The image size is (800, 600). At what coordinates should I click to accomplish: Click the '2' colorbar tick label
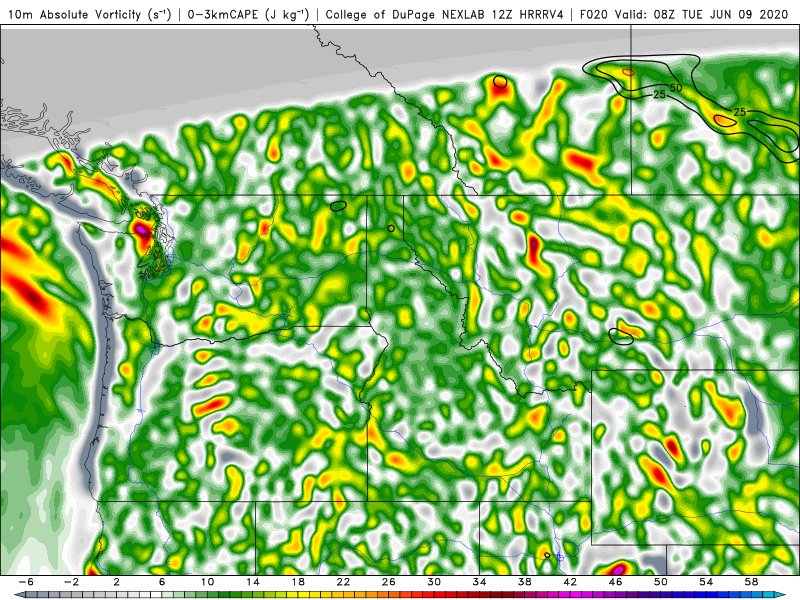(116, 582)
